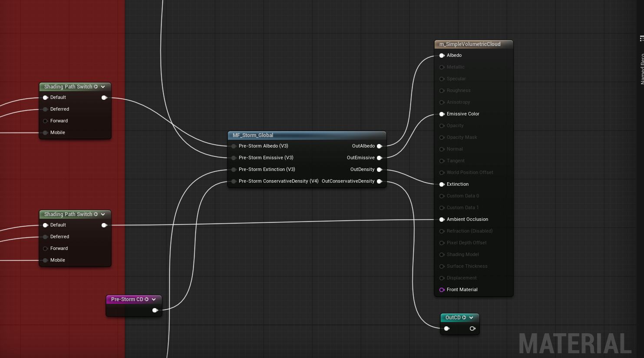Click the Surface Thickness pin label
The width and height of the screenshot is (644, 358).
coord(467,266)
